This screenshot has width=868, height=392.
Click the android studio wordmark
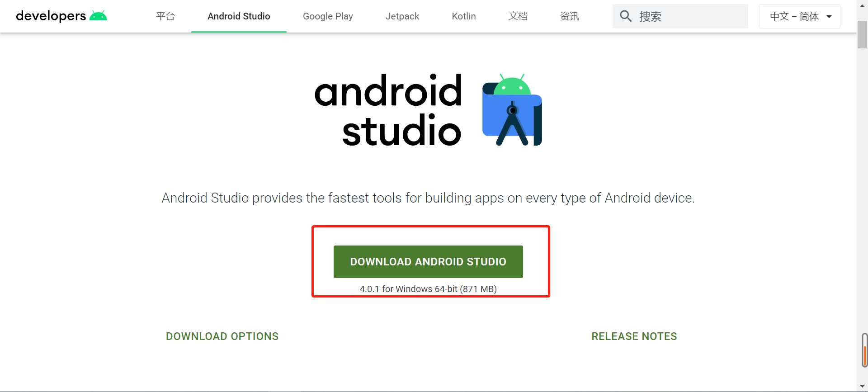pos(388,110)
